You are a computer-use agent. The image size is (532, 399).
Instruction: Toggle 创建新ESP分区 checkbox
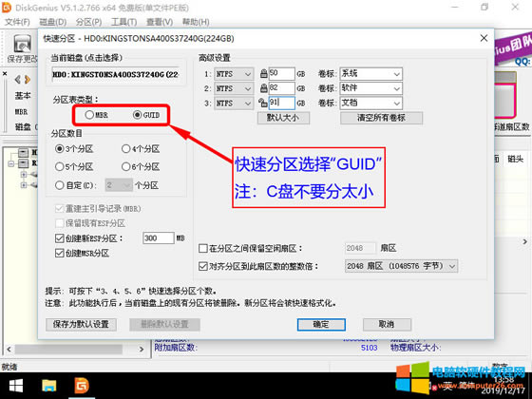(59, 238)
